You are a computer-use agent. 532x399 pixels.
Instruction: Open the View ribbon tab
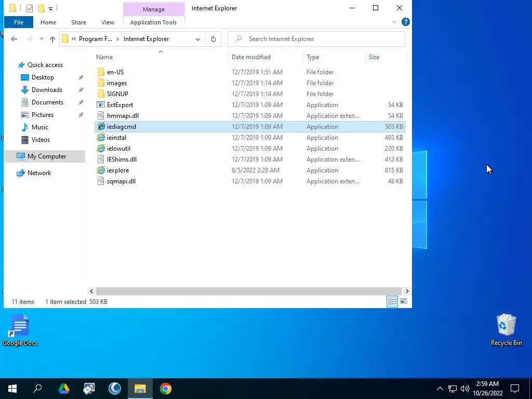coord(108,22)
